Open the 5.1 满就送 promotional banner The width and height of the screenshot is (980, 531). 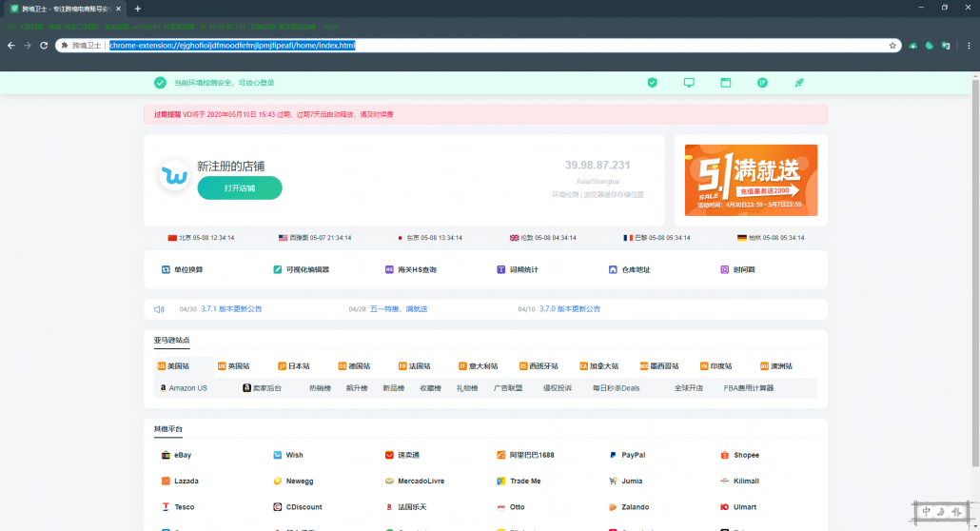pyautogui.click(x=752, y=180)
